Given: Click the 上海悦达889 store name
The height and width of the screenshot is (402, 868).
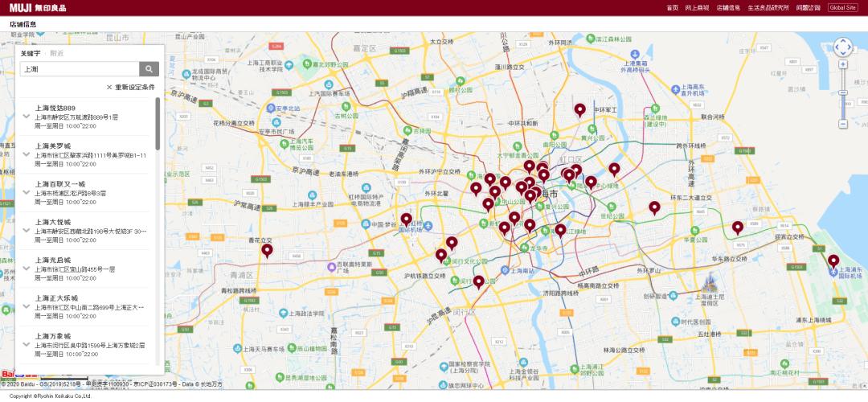Looking at the screenshot, I should click(x=55, y=108).
